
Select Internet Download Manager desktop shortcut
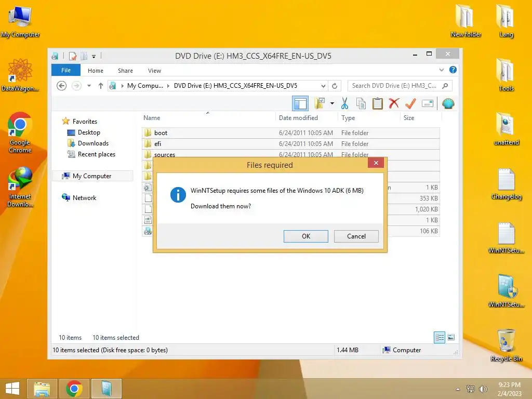[x=20, y=187]
